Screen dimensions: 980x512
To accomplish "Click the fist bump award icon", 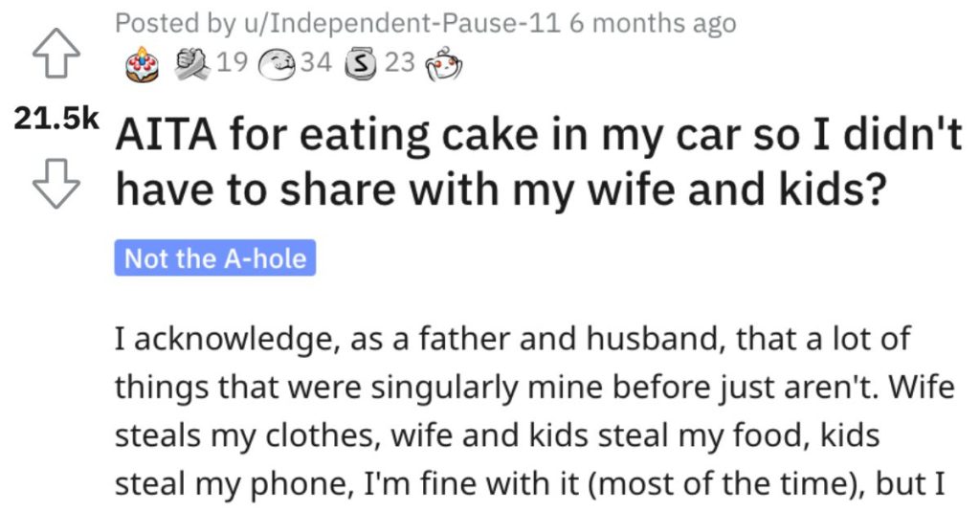I will click(194, 64).
